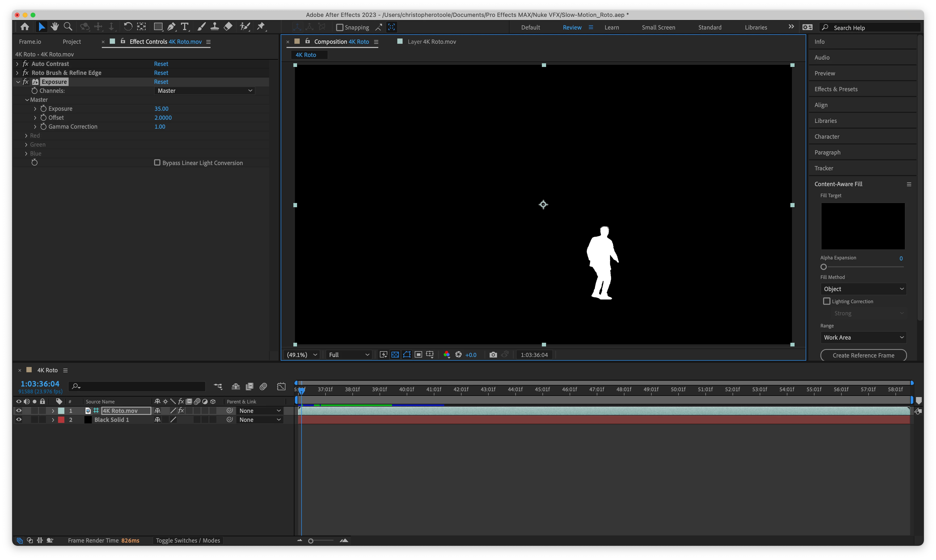Open the Channels Master dropdown
The height and width of the screenshot is (560, 936).
[205, 91]
